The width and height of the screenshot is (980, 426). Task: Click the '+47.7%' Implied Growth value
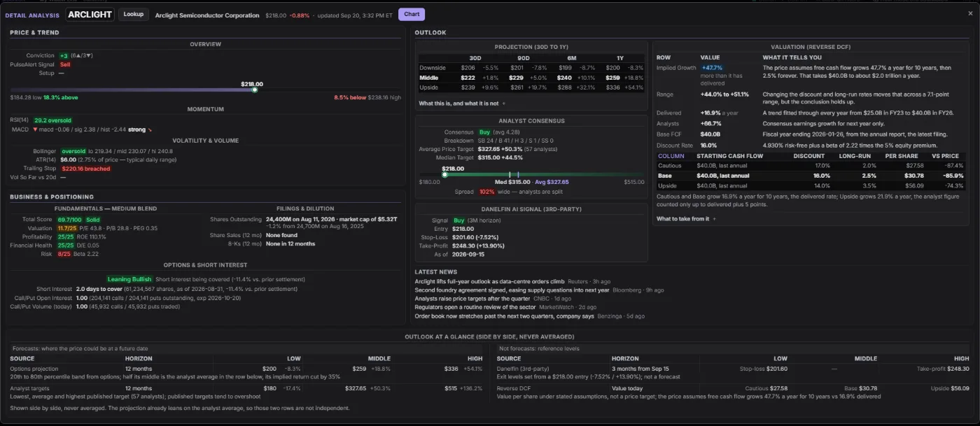712,68
